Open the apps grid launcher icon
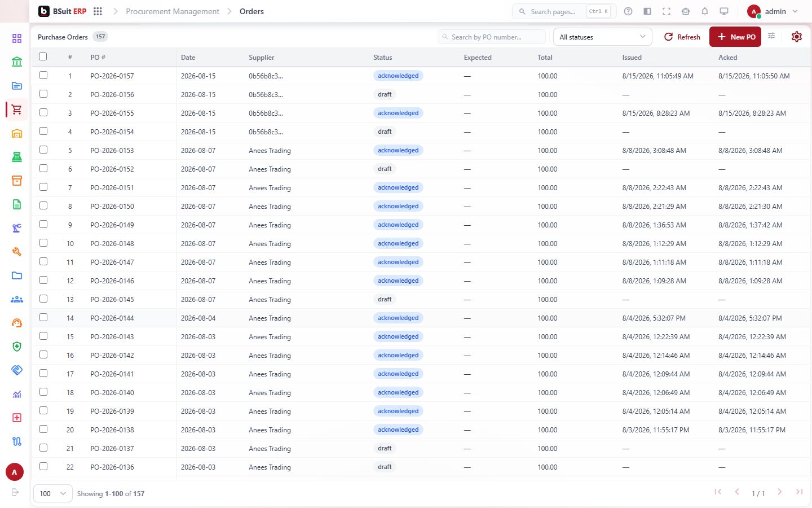The image size is (812, 508). click(x=98, y=11)
